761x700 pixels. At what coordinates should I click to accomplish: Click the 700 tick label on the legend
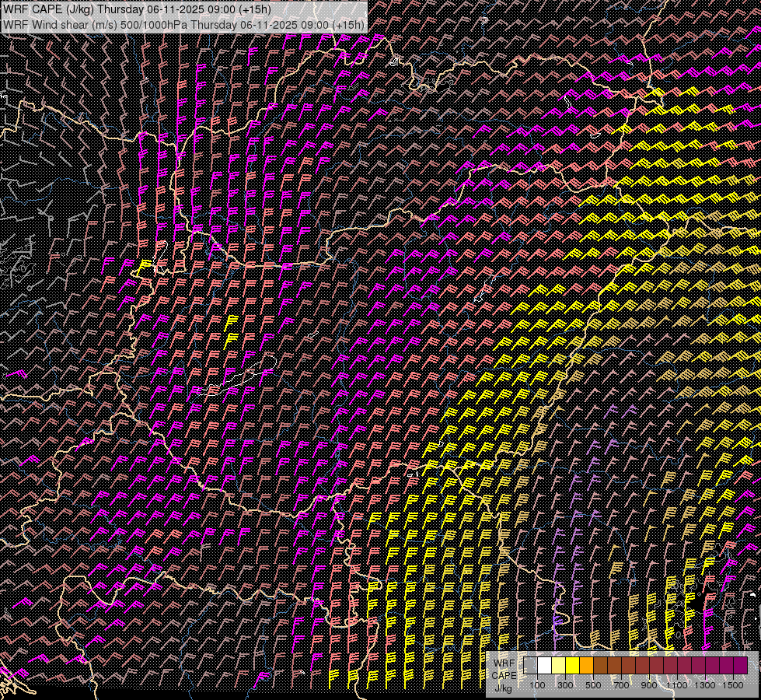click(x=621, y=685)
